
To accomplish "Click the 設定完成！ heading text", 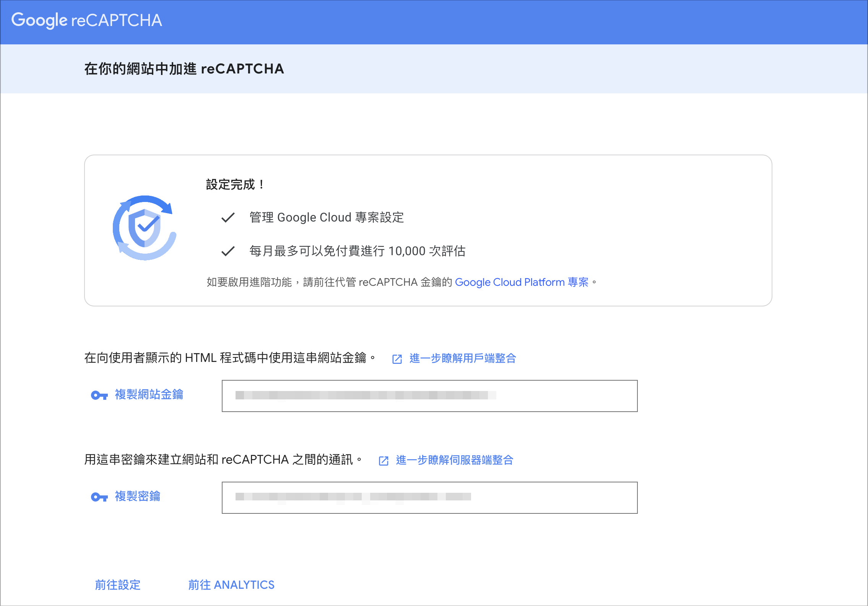I will click(x=235, y=184).
